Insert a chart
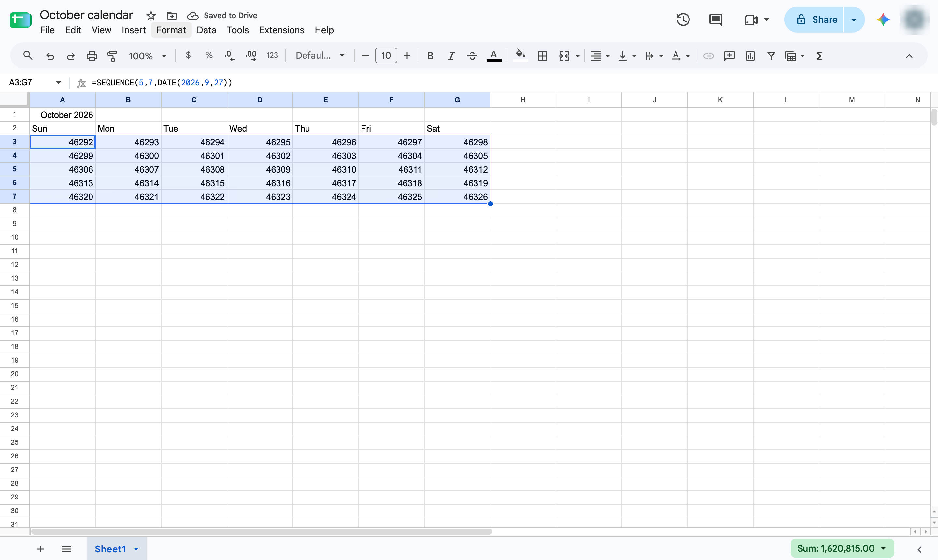938x560 pixels. point(750,56)
